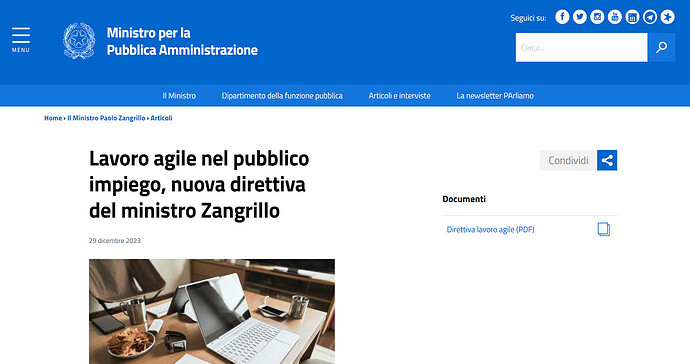Click the blue share icon beside Condividi
Viewport: 690px width, 364px height.
pos(607,160)
